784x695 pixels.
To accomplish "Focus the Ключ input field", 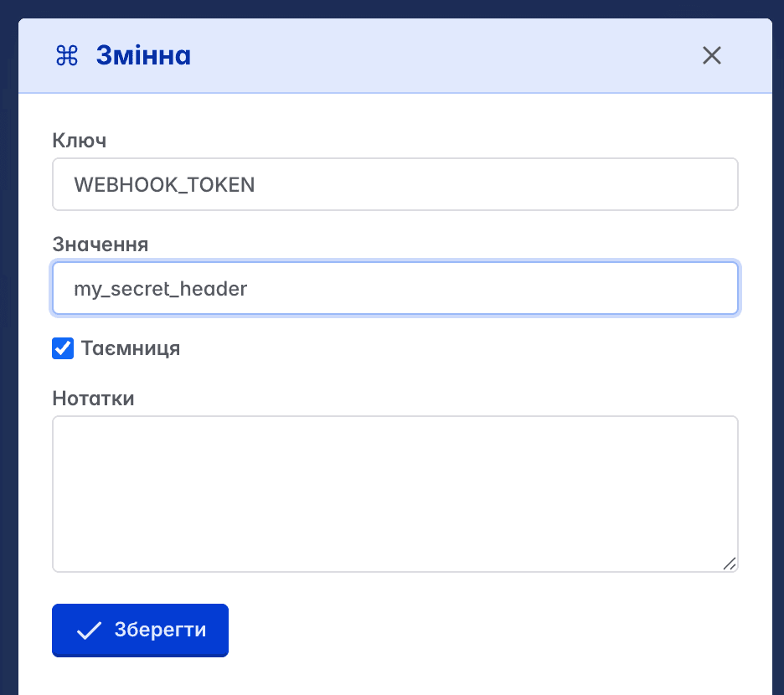I will [x=395, y=184].
